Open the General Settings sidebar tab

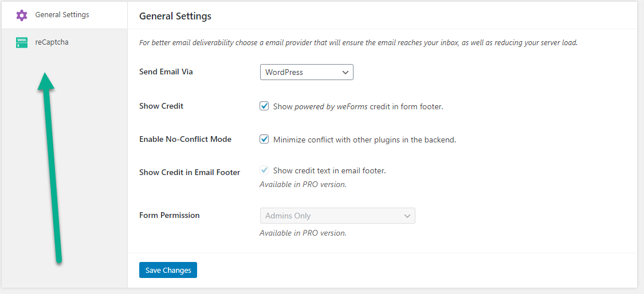(x=62, y=15)
